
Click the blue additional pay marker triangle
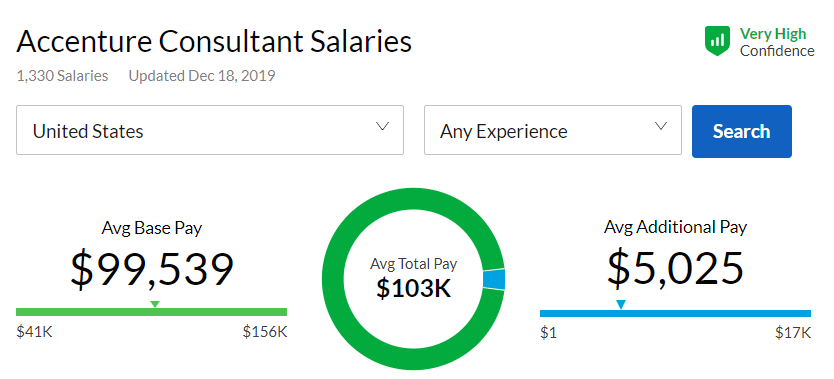(621, 304)
